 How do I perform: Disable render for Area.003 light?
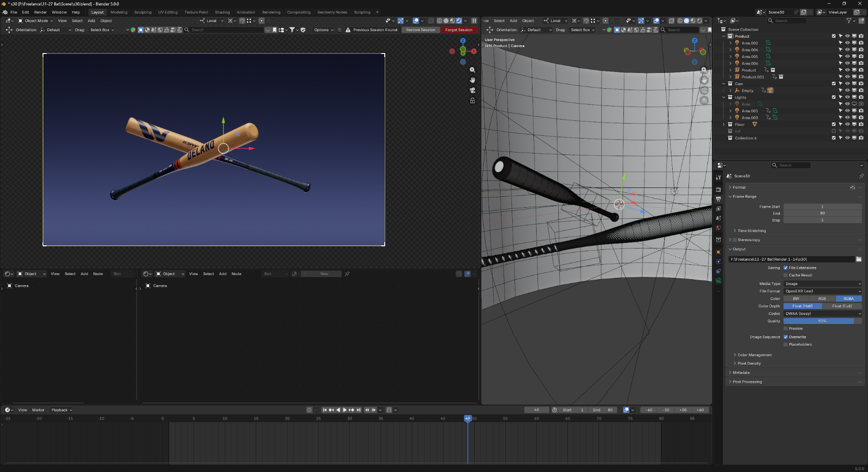point(861,118)
